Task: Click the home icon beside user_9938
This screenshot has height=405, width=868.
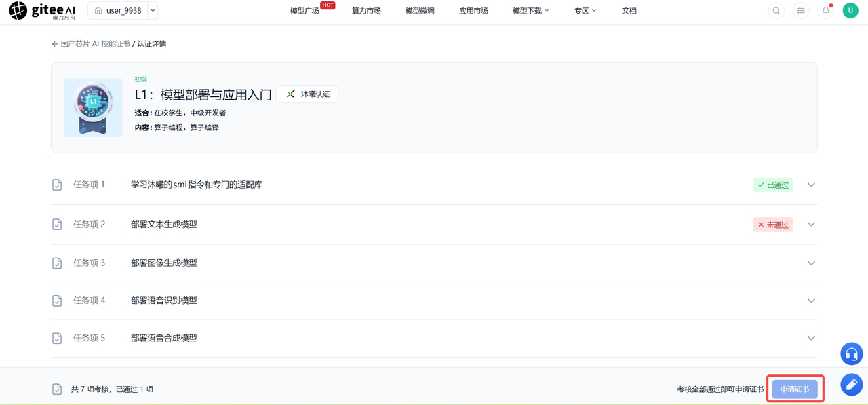Action: [98, 11]
